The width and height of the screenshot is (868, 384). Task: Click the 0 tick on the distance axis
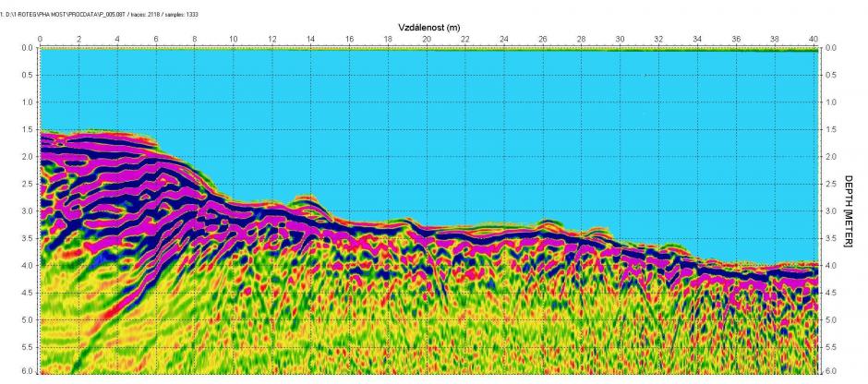coord(40,39)
